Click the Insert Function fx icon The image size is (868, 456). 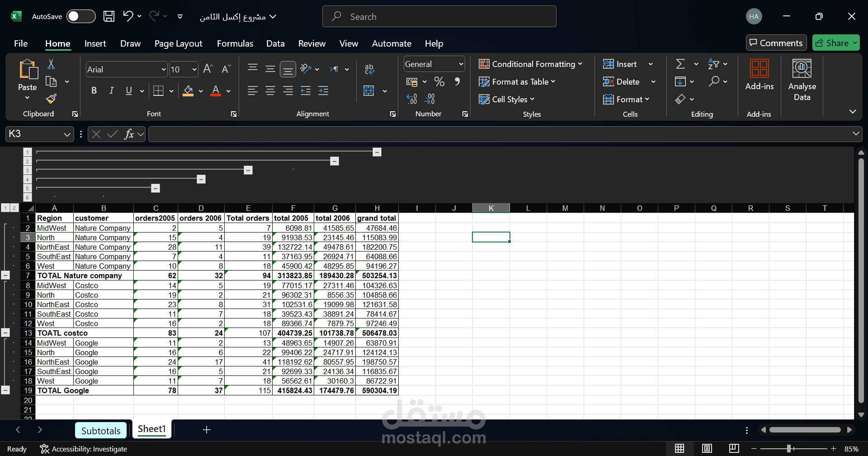(x=129, y=134)
